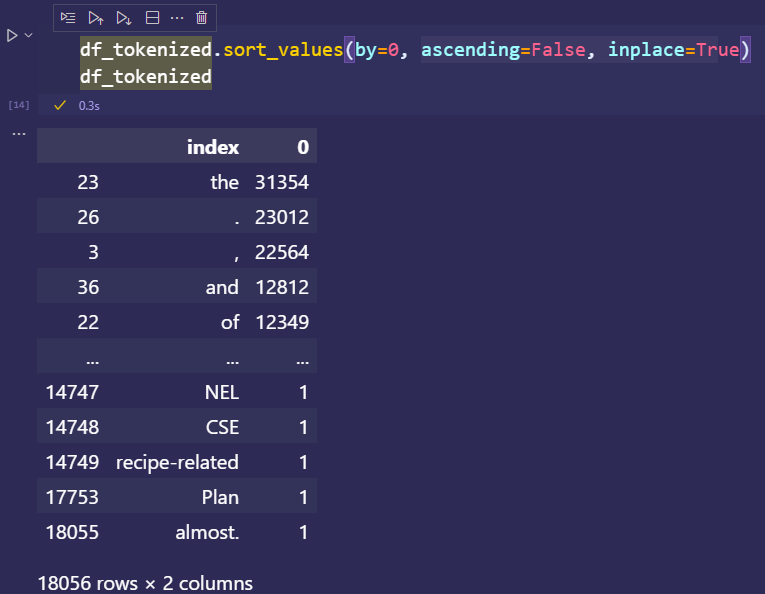Expand run options dropdown chevron
Screen dimensions: 765x594
28,35
